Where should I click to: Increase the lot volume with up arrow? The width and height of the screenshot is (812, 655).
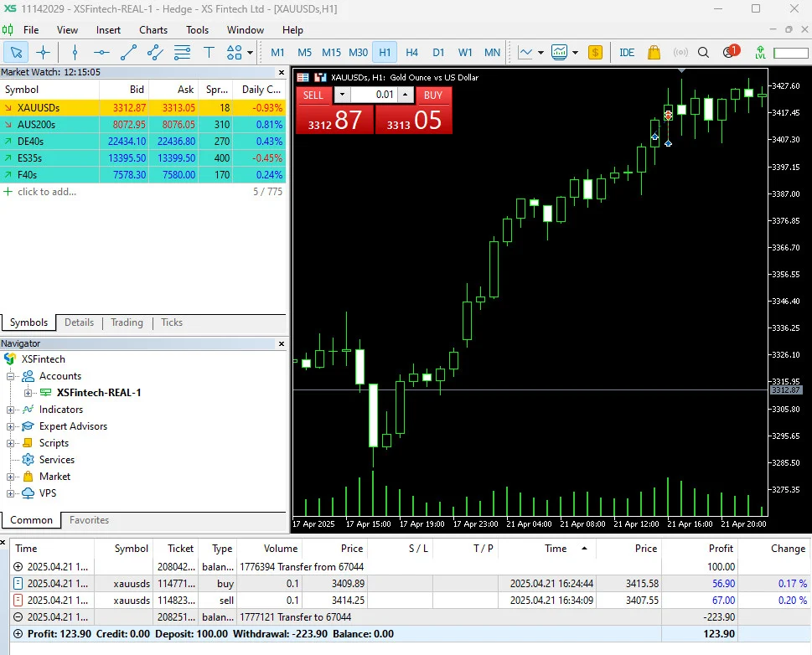tap(405, 95)
